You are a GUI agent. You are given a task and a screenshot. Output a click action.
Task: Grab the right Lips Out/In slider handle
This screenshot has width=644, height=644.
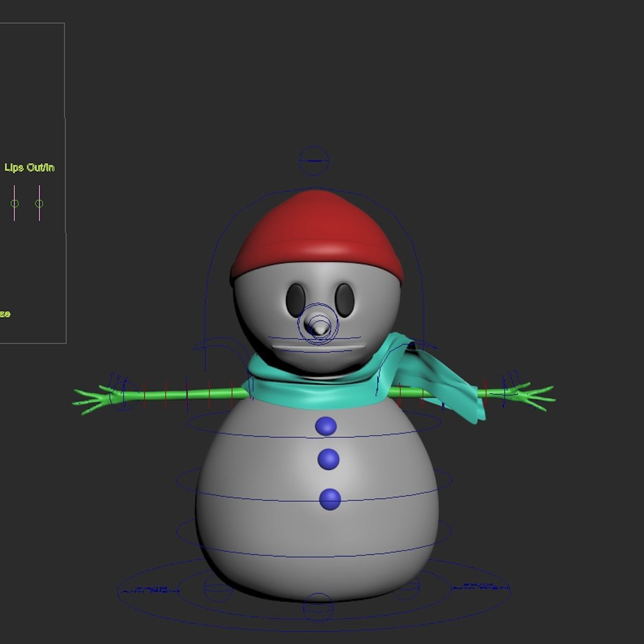coord(39,203)
